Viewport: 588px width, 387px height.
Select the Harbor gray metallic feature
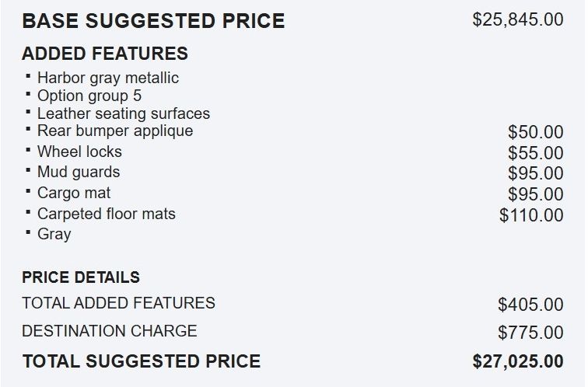pyautogui.click(x=108, y=78)
